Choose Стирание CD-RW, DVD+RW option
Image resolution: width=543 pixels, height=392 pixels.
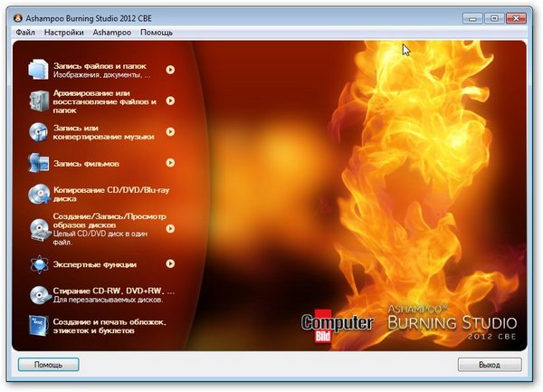pos(114,291)
